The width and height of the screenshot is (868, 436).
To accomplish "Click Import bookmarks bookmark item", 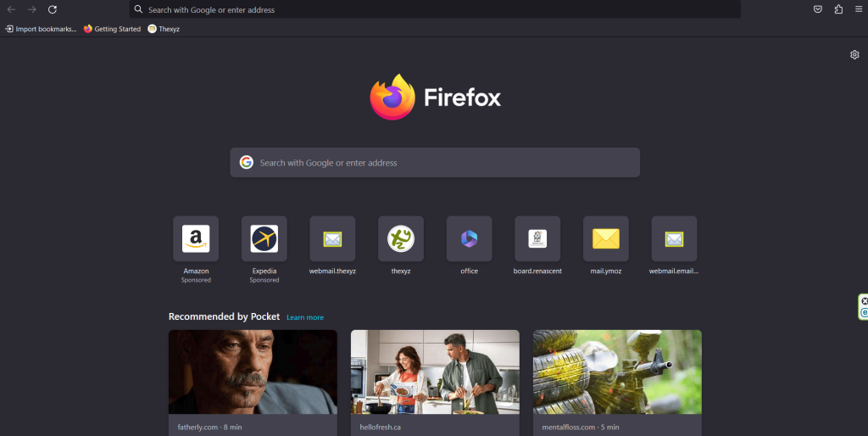I will click(x=41, y=29).
